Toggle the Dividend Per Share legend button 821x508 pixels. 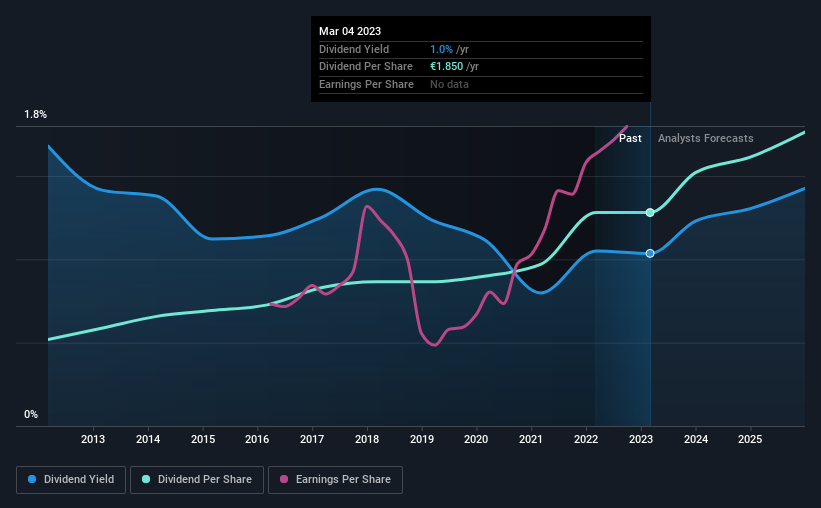(x=197, y=479)
